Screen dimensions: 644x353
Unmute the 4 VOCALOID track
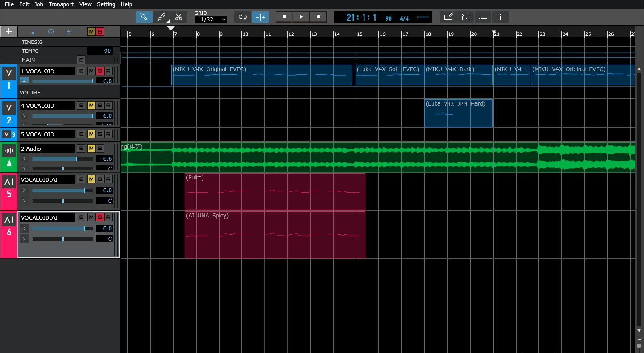coord(91,106)
